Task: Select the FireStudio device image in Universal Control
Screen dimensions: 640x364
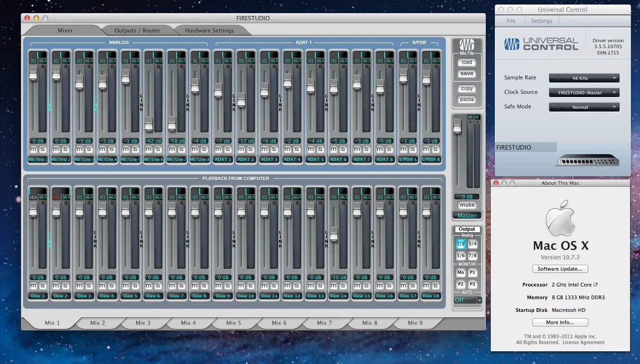Action: pos(587,160)
